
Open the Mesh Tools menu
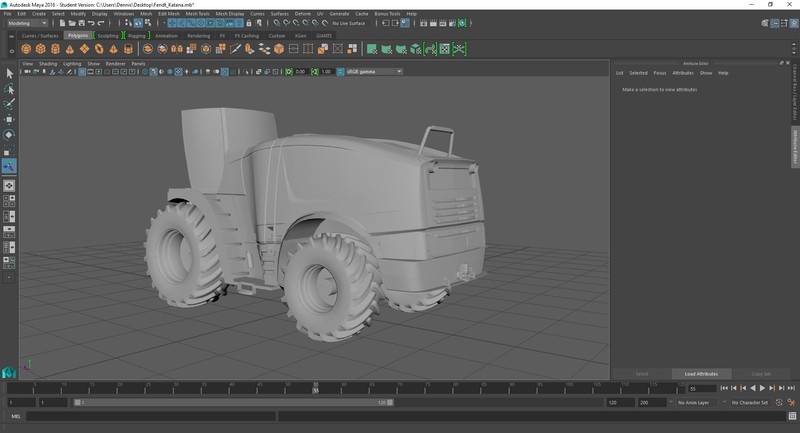click(197, 14)
